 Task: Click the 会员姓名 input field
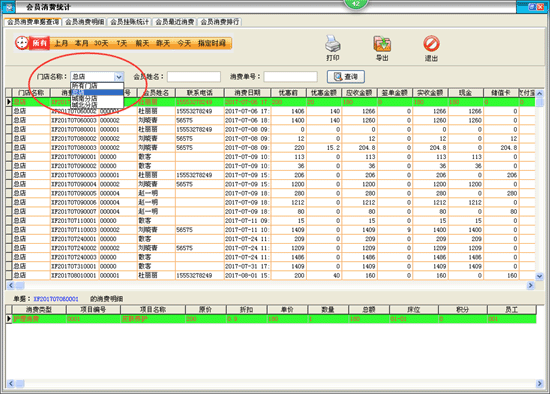pos(194,76)
